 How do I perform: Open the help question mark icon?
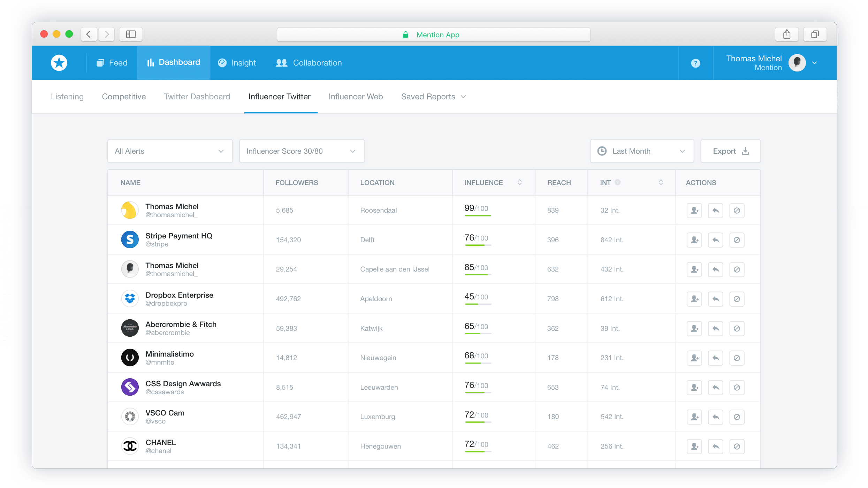(x=695, y=63)
